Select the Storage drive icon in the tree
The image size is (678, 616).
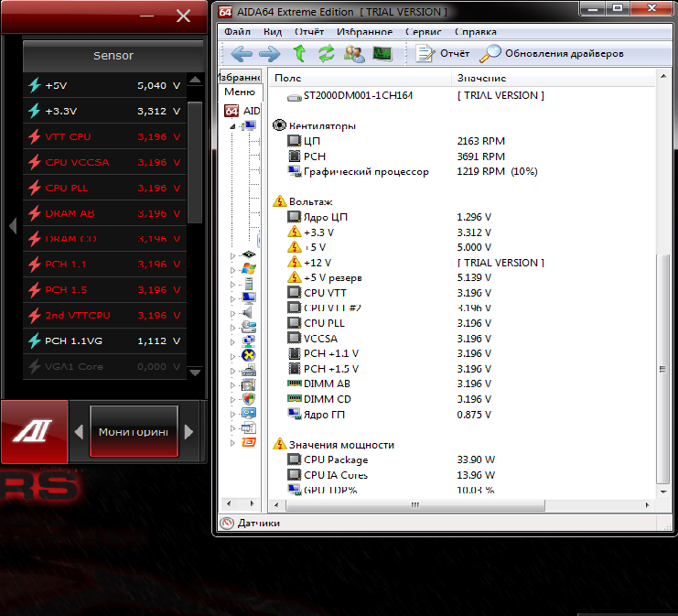249,327
